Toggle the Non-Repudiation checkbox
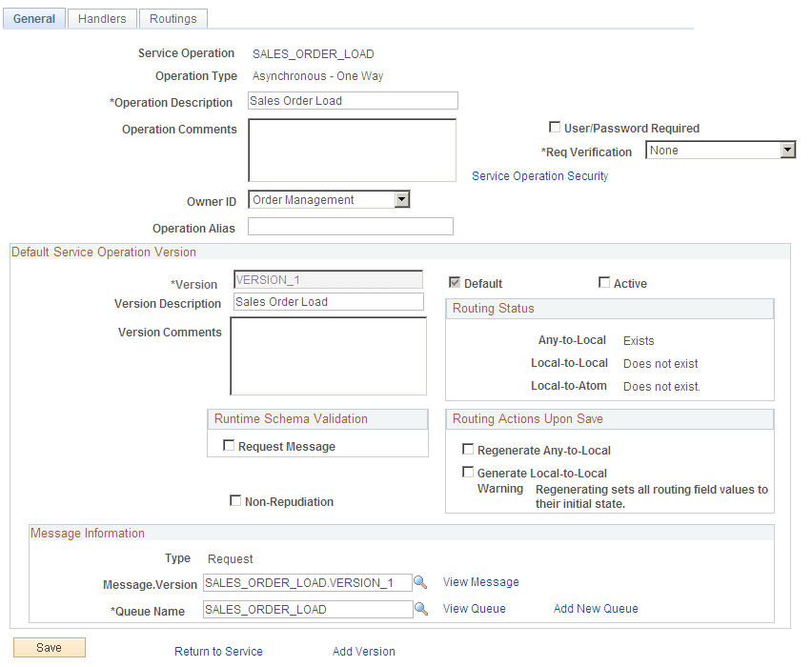Image resolution: width=812 pixels, height=667 pixels. tap(234, 501)
